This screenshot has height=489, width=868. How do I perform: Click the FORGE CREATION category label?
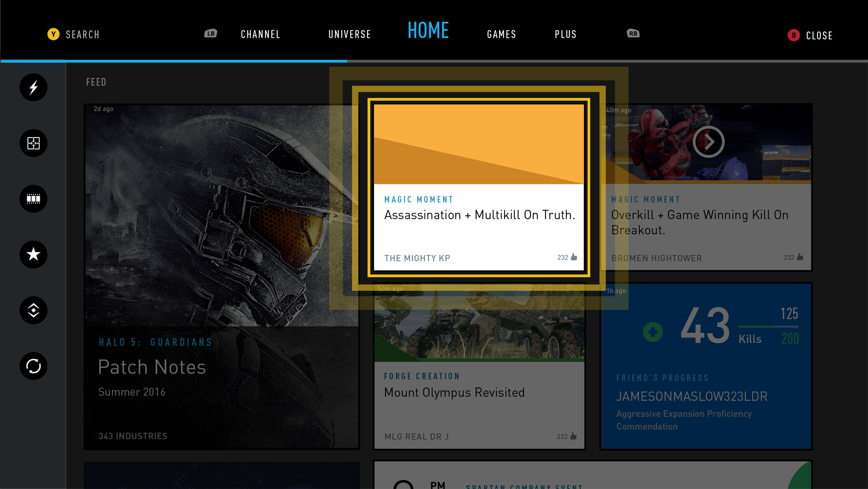422,376
